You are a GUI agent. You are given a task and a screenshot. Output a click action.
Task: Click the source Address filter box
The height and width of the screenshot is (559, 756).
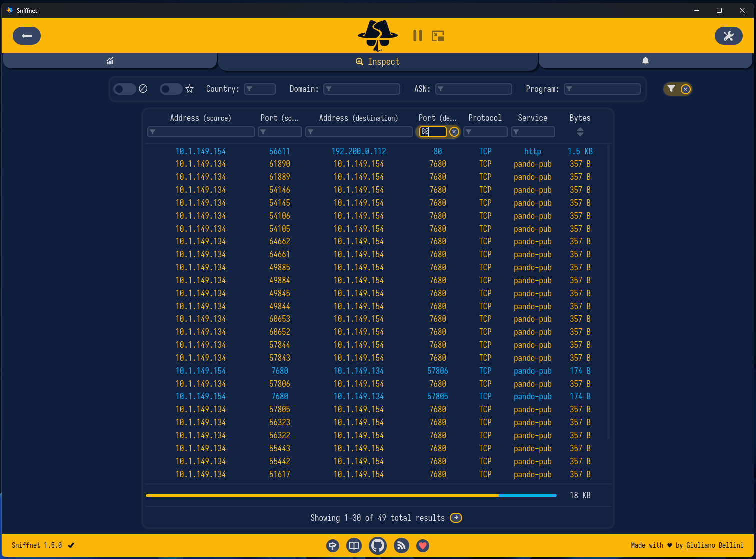[x=201, y=132]
